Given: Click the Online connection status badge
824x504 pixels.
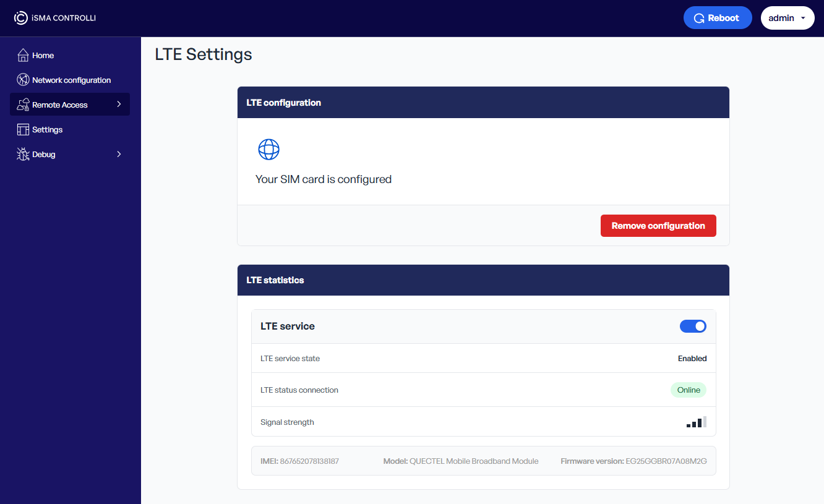Looking at the screenshot, I should pos(688,390).
